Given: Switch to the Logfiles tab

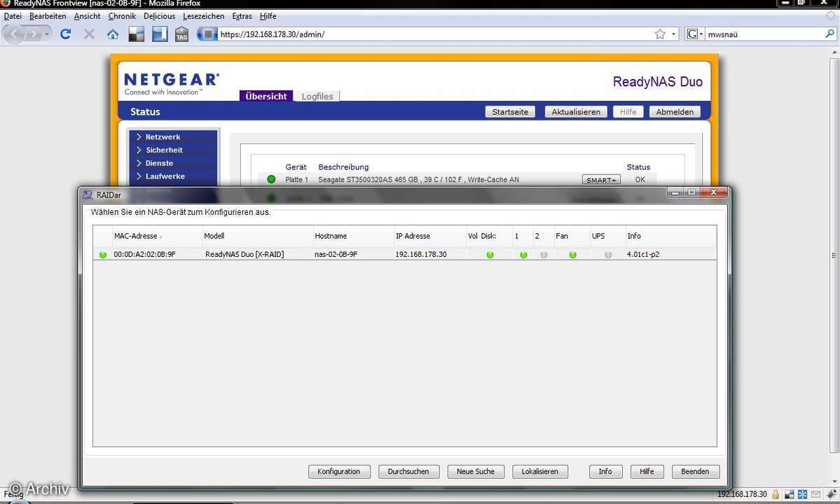Looking at the screenshot, I should (317, 97).
